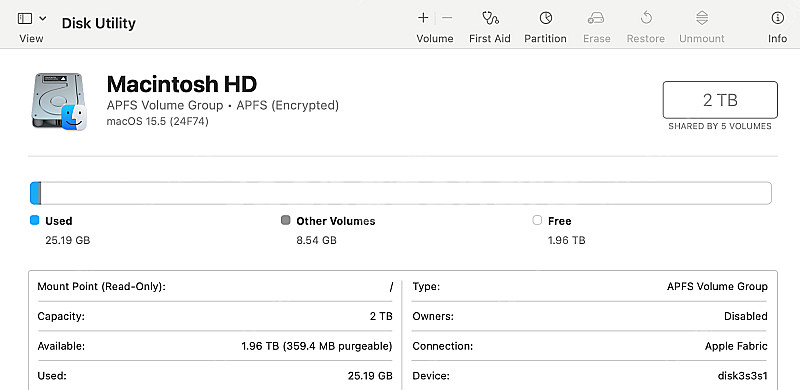800x390 pixels.
Task: Run First Aid stethoscope icon
Action: point(490,18)
